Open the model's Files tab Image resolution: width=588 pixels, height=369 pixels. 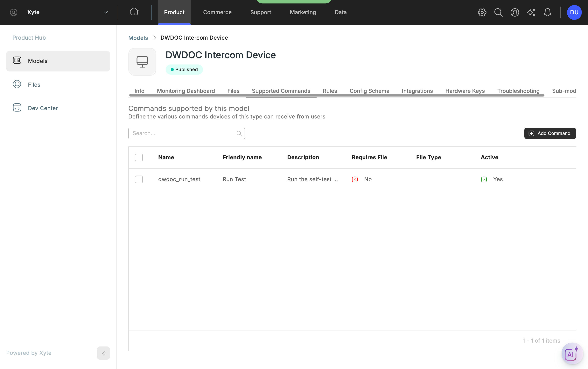pos(234,91)
